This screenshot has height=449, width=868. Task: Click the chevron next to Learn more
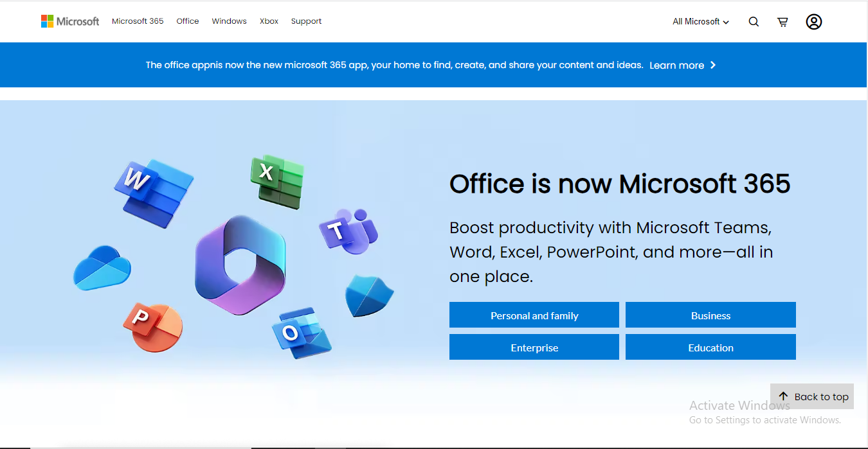tap(712, 65)
